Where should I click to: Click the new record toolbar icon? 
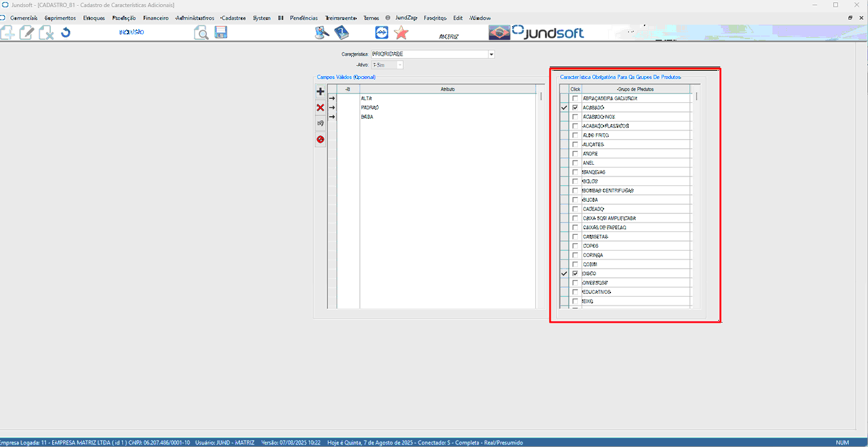click(x=8, y=32)
